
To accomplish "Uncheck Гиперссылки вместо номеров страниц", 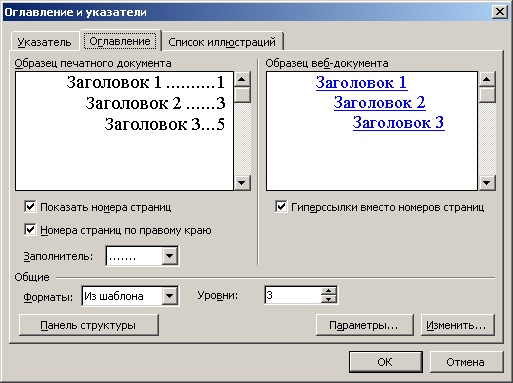I will (x=281, y=207).
